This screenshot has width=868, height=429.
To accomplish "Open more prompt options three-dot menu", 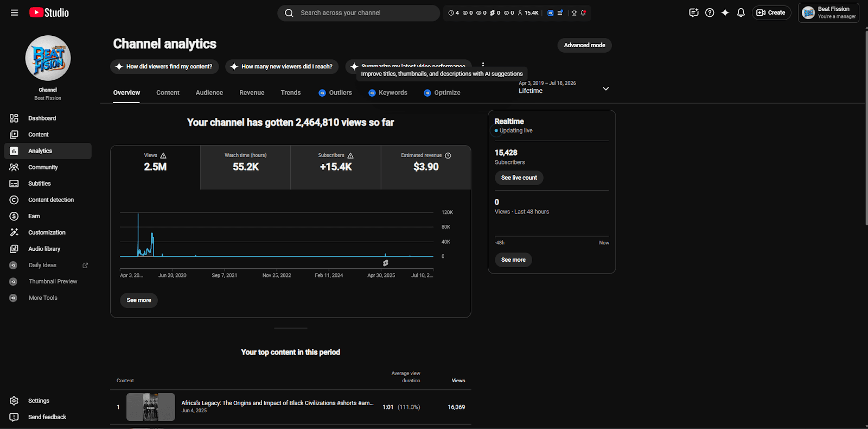I will pyautogui.click(x=483, y=65).
